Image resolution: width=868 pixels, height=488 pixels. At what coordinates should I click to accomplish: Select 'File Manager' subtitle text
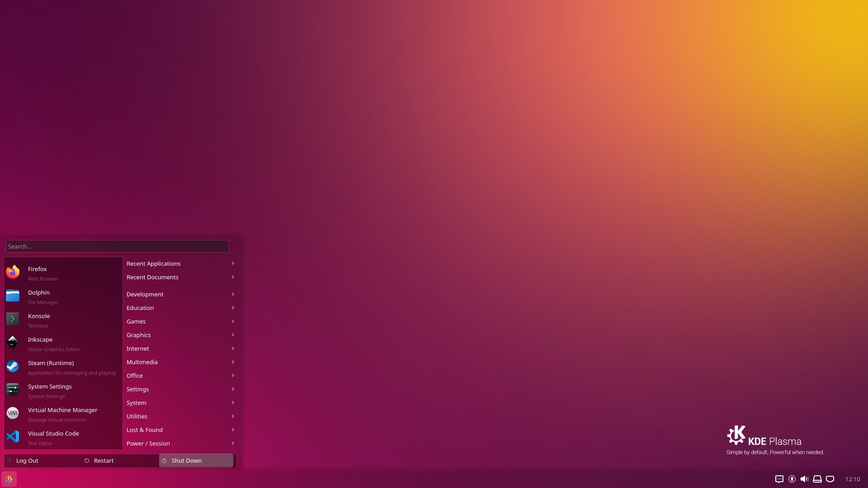pos(43,302)
